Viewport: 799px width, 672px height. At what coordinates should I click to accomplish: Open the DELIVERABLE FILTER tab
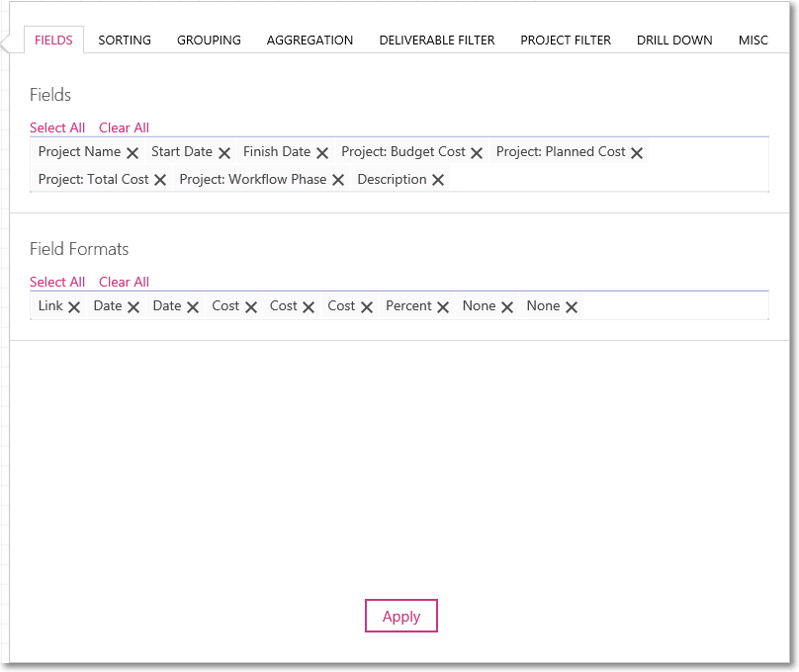(437, 40)
